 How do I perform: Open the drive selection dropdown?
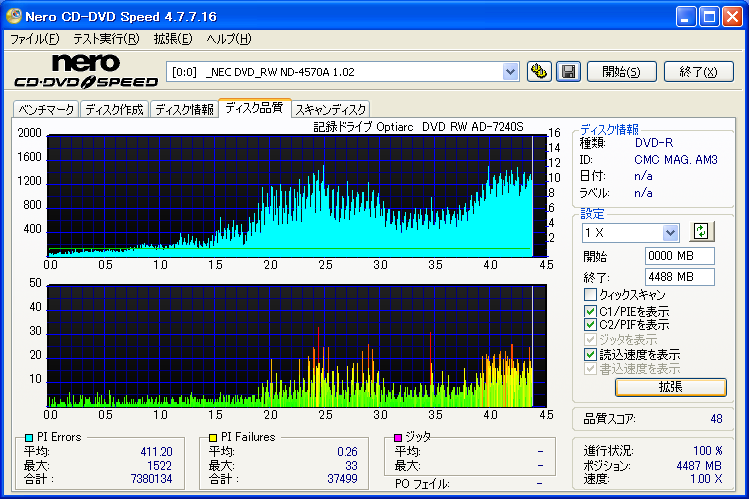coord(511,72)
